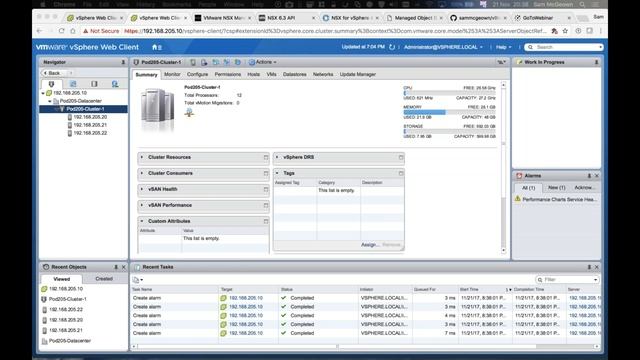The width and height of the screenshot is (640, 360).
Task: Open the Permissions tab
Action: [228, 75]
